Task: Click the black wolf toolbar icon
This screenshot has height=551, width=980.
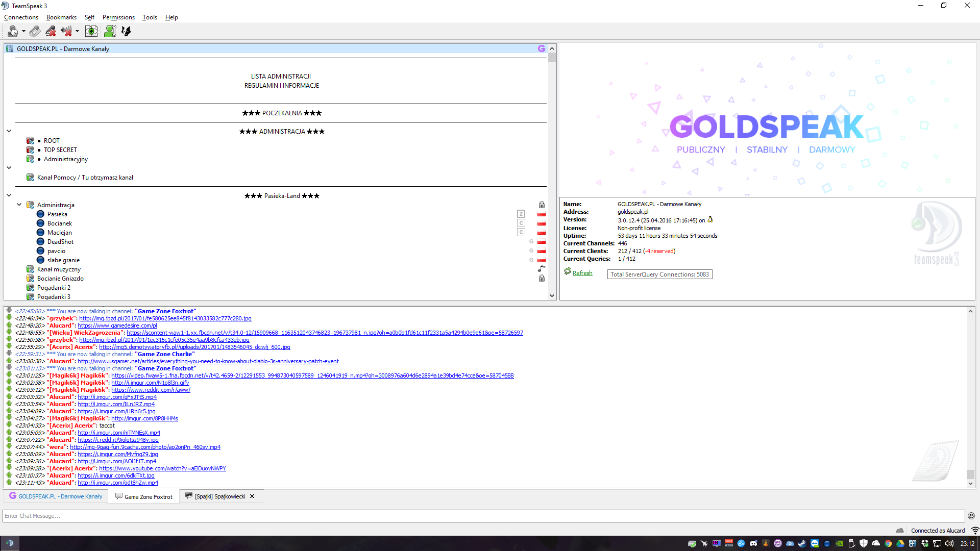Action: click(126, 32)
